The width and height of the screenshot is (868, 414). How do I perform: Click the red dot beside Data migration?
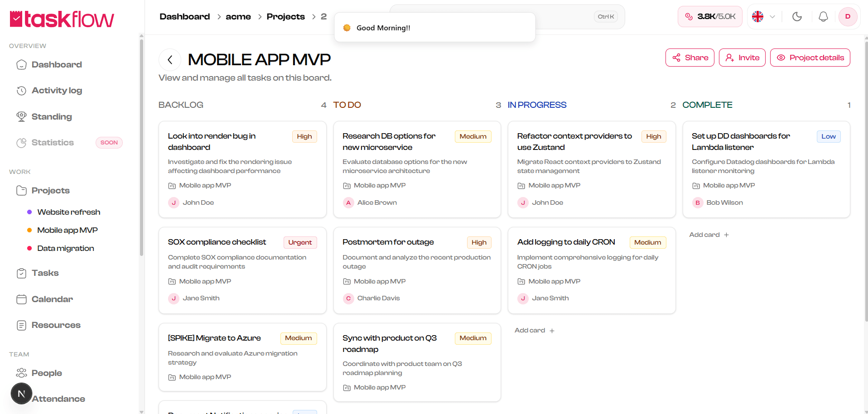pos(29,248)
